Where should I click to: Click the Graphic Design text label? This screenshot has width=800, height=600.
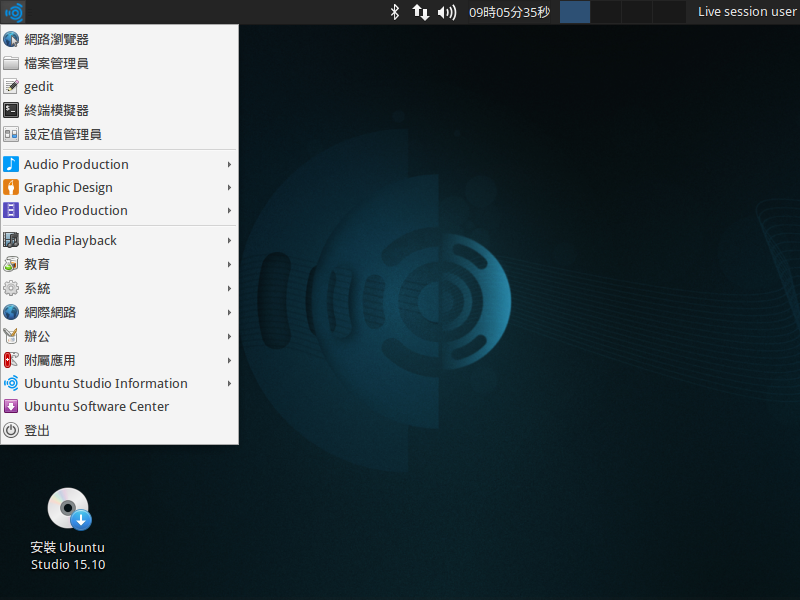[68, 188]
